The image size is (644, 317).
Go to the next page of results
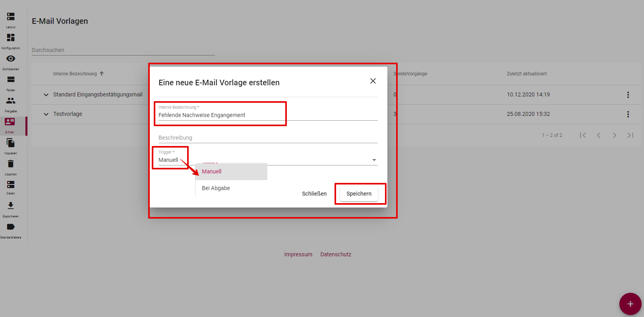click(615, 135)
